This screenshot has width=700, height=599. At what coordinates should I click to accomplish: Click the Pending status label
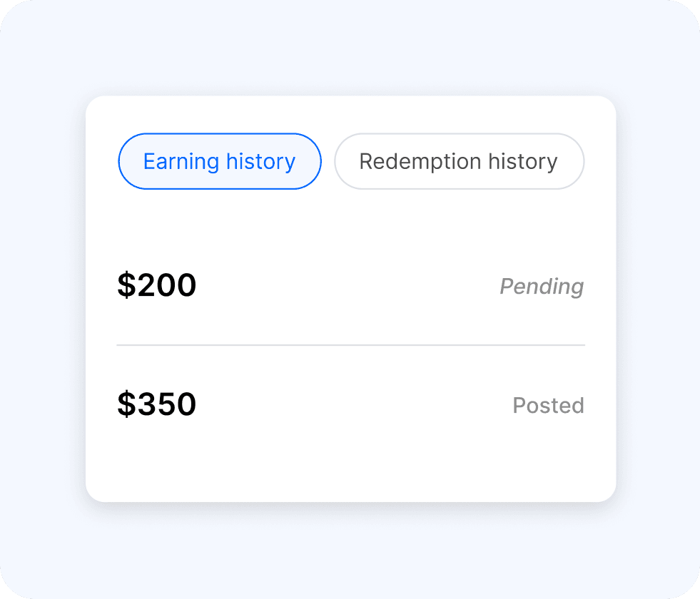[542, 287]
